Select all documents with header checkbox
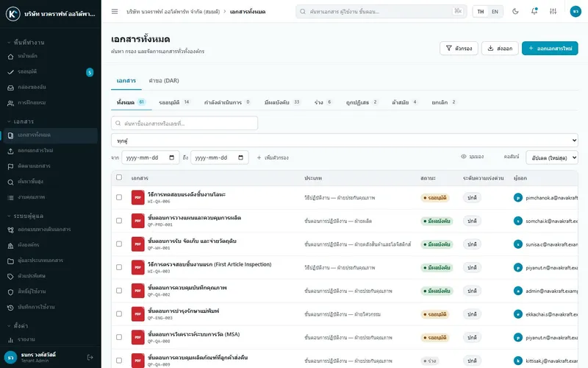 119,177
